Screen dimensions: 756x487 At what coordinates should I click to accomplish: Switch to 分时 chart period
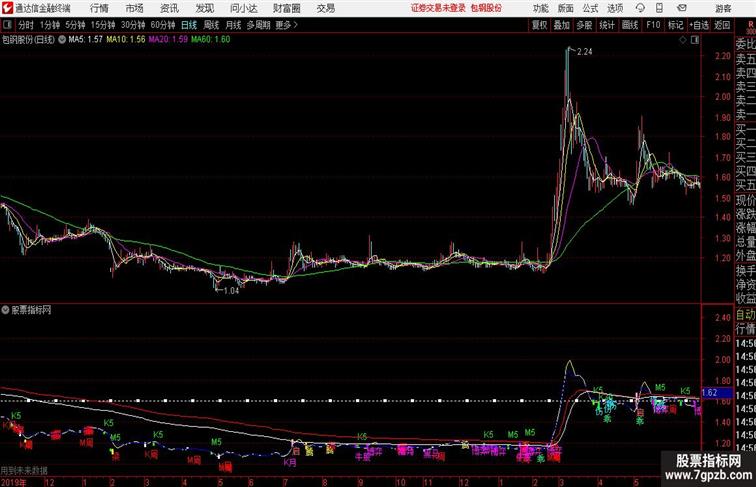tap(26, 25)
